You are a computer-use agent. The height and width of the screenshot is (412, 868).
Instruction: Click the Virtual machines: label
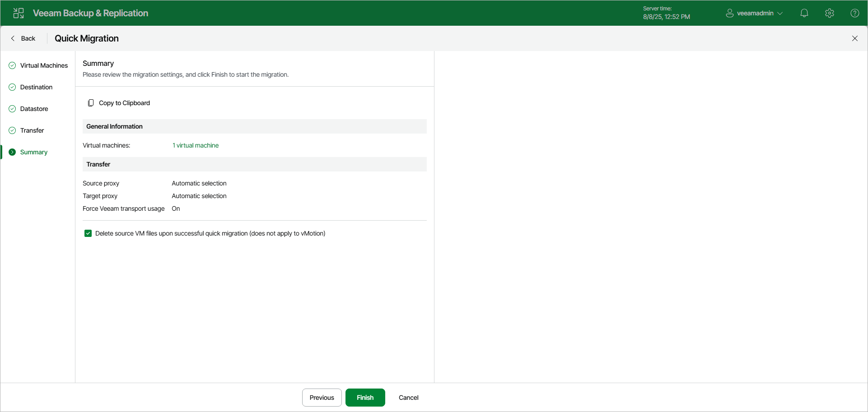(x=106, y=145)
